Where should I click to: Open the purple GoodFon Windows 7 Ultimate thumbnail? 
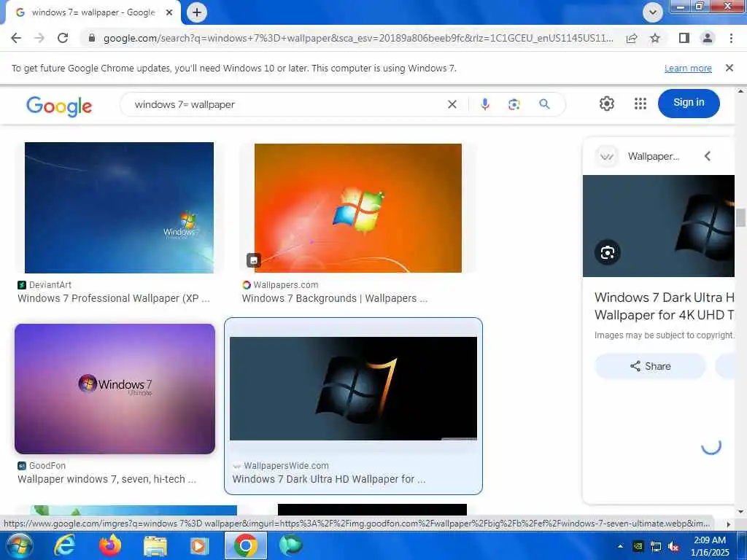(115, 389)
